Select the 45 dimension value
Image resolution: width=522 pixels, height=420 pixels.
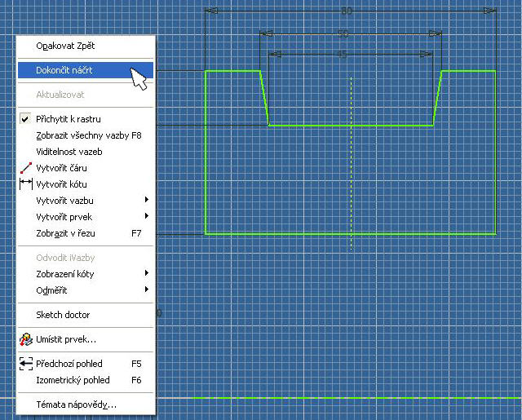point(342,54)
